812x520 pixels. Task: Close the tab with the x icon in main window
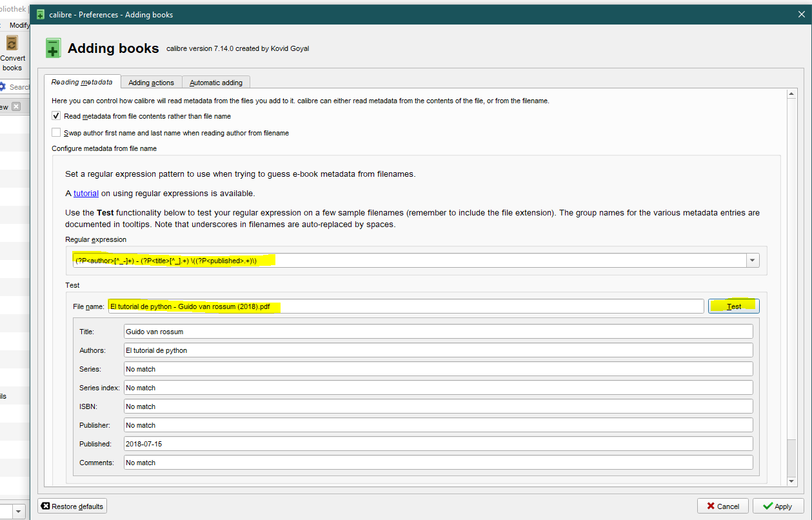pyautogui.click(x=16, y=107)
